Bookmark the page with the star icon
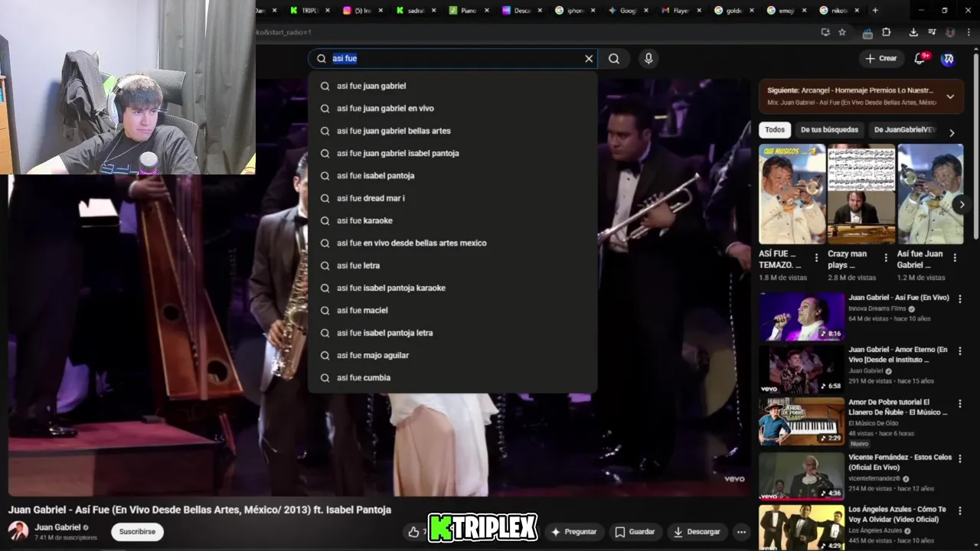This screenshot has width=980, height=551. (842, 32)
